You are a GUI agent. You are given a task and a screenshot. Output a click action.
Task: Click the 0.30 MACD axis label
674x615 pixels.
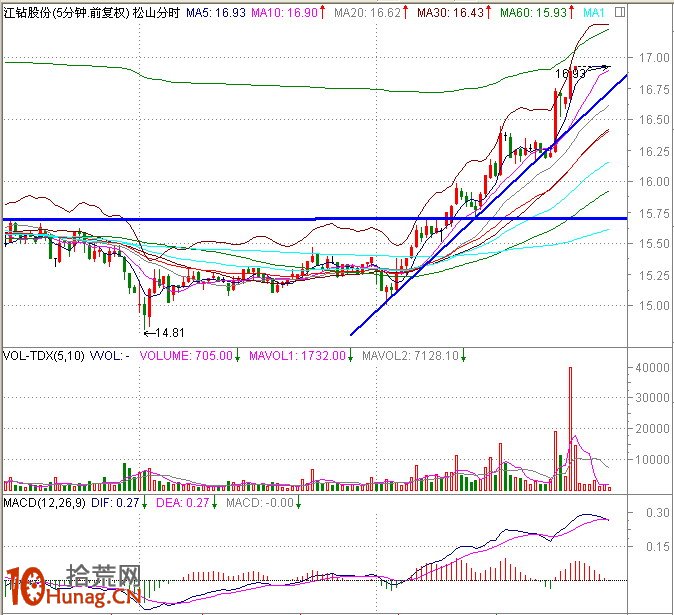[658, 513]
